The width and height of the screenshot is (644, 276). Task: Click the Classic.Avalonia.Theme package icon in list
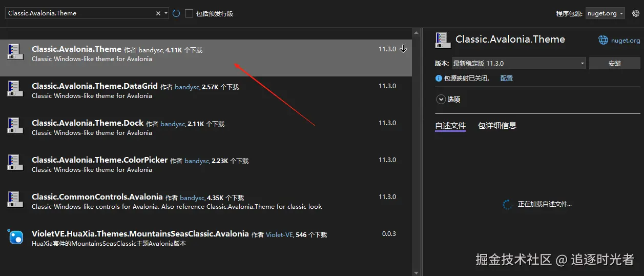[15, 51]
